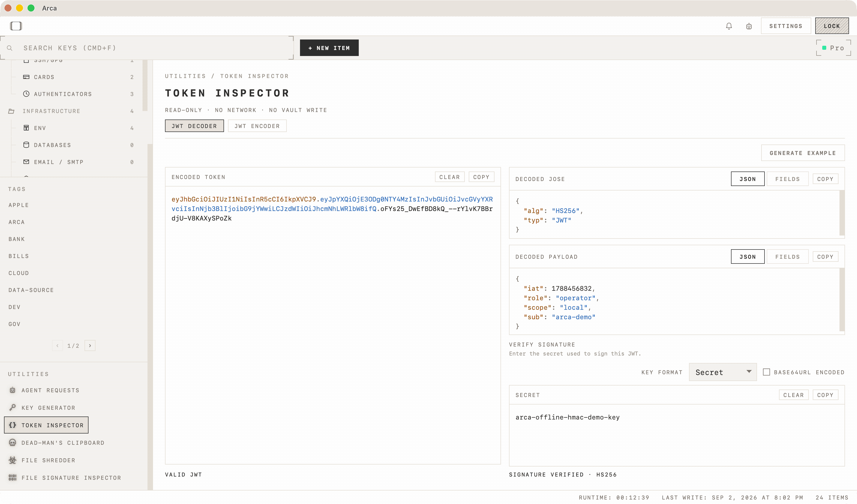Open File Signature Inspector binary icon

coord(12,477)
